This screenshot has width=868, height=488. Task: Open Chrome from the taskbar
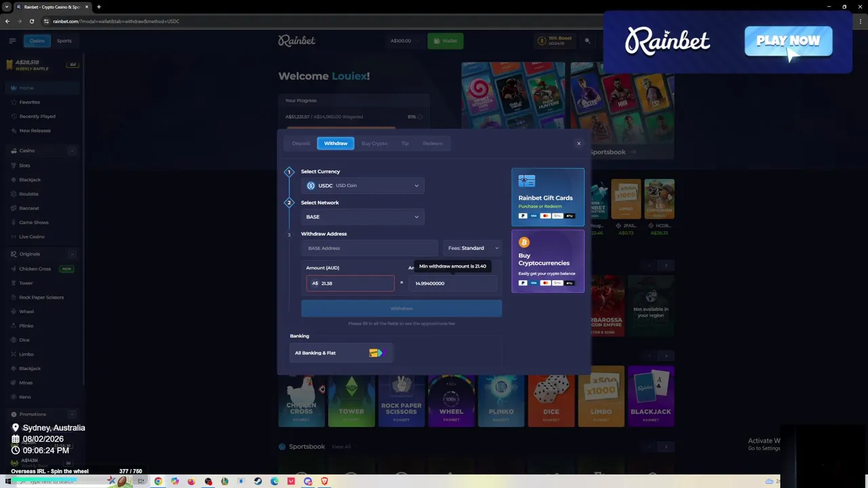pyautogui.click(x=158, y=481)
